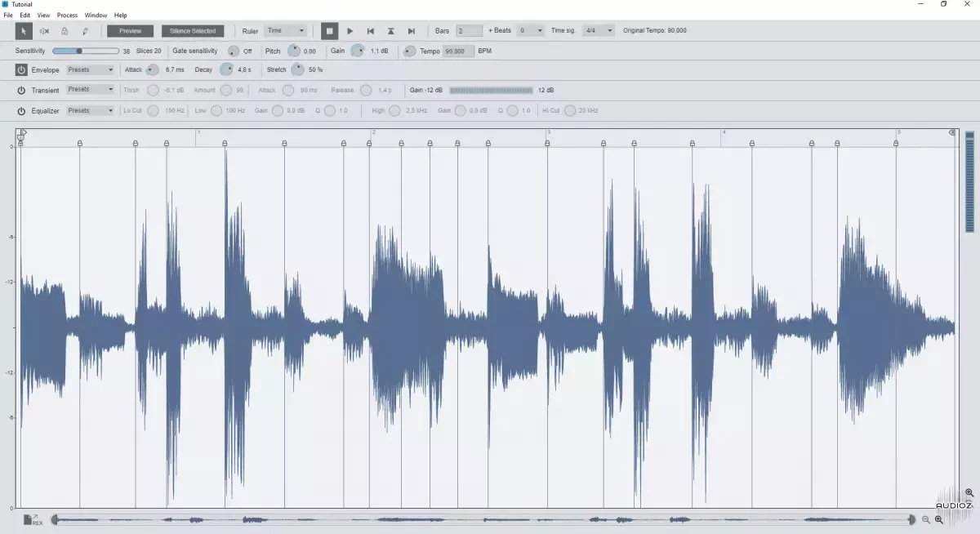980x534 pixels.
Task: Select the pencil draw tool
Action: [x=85, y=31]
